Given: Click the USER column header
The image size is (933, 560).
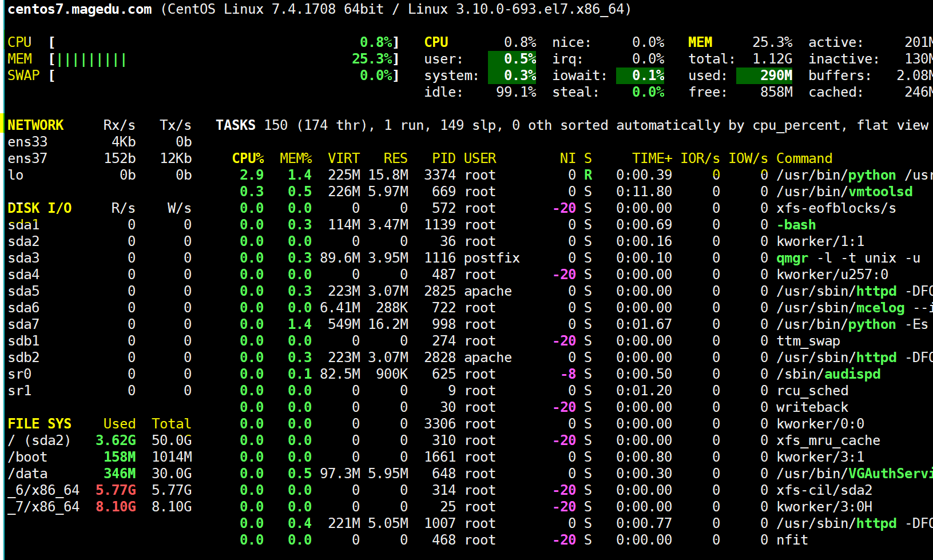Looking at the screenshot, I should click(x=480, y=158).
